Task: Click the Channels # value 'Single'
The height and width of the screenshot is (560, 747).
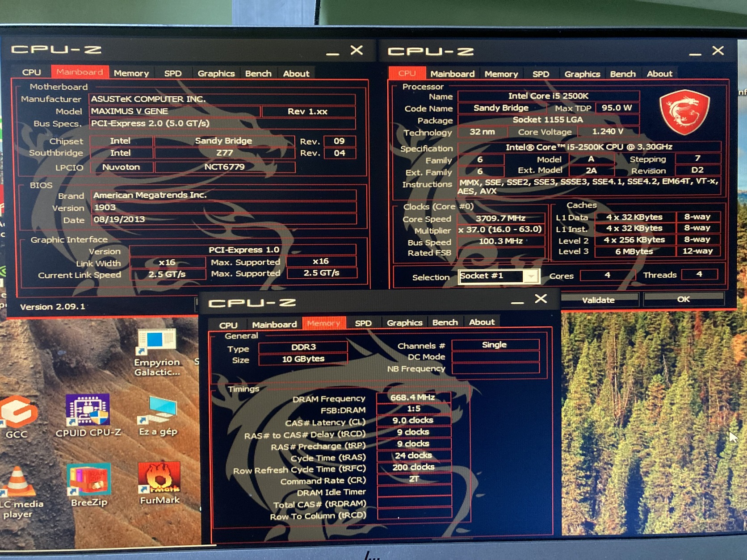Action: pyautogui.click(x=495, y=345)
